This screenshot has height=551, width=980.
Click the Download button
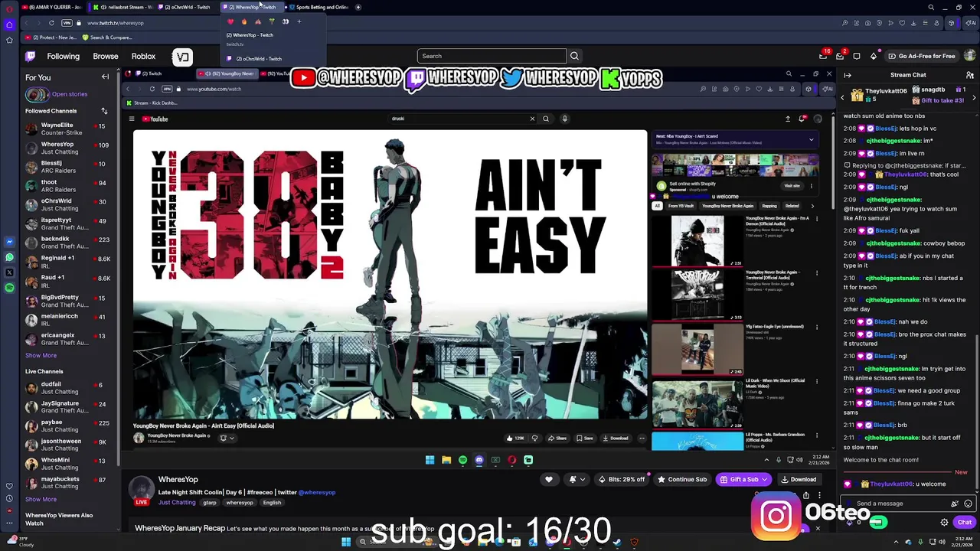[798, 479]
